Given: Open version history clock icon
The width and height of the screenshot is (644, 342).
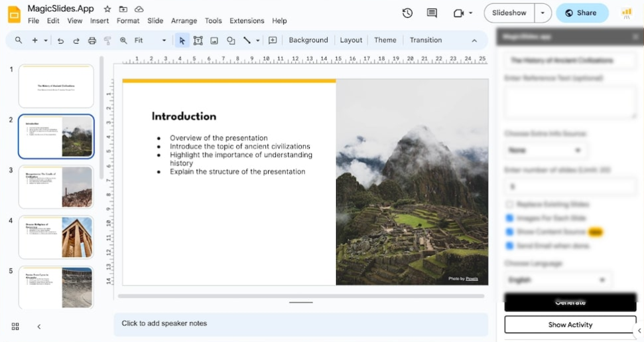Looking at the screenshot, I should tap(407, 13).
